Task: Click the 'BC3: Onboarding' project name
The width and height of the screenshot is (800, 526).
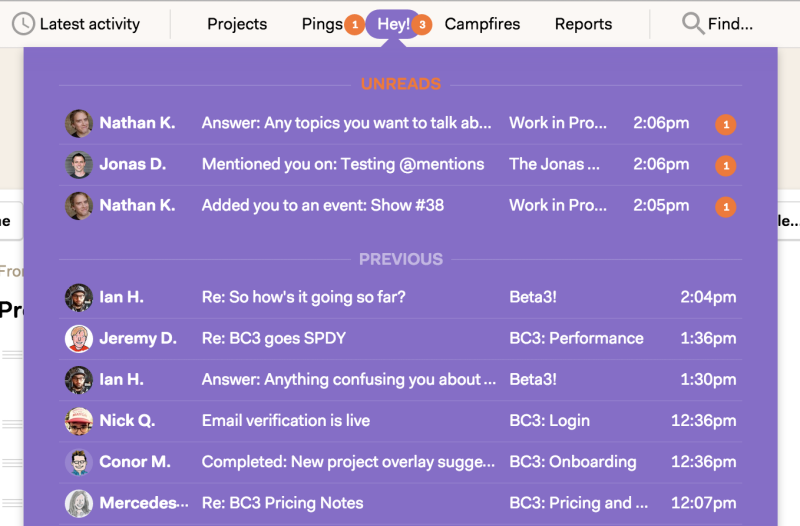Action: pos(572,462)
